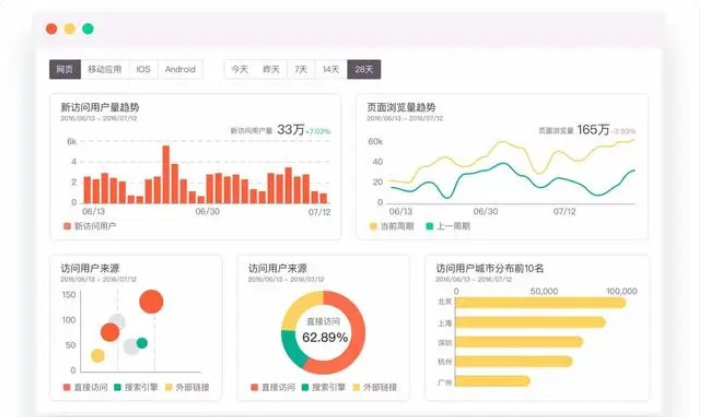Click the -2.93% change value
Screen dimensions: 705x417
coord(624,131)
